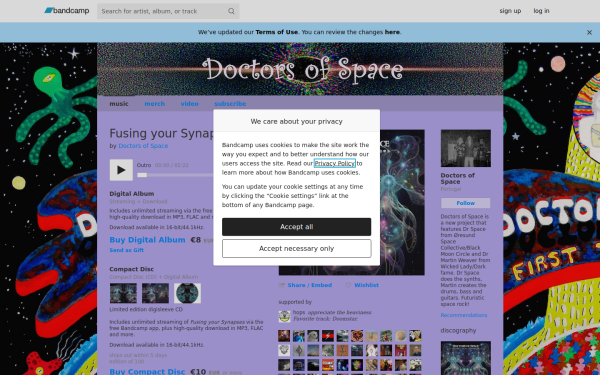The image size is (600, 375).
Task: Click the Digital Album heading
Action: (x=132, y=194)
